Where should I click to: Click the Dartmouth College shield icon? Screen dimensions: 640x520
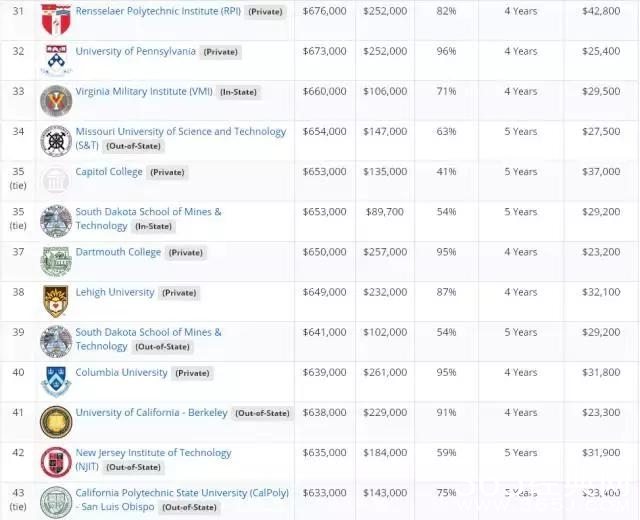point(56,261)
